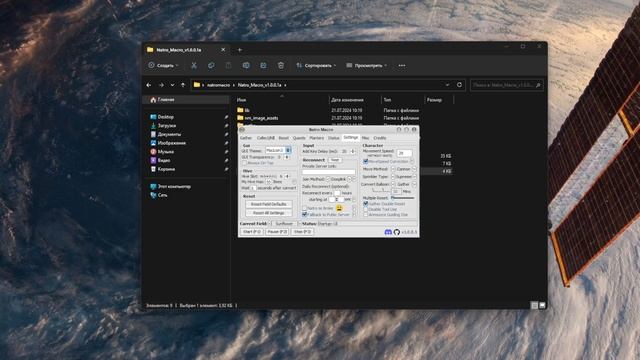Click the Test button next to Reconnect
Screen dimensions: 640x360
(x=335, y=160)
